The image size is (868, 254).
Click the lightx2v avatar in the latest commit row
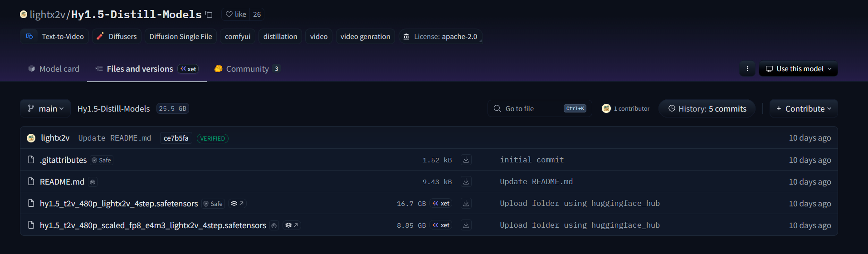point(31,138)
